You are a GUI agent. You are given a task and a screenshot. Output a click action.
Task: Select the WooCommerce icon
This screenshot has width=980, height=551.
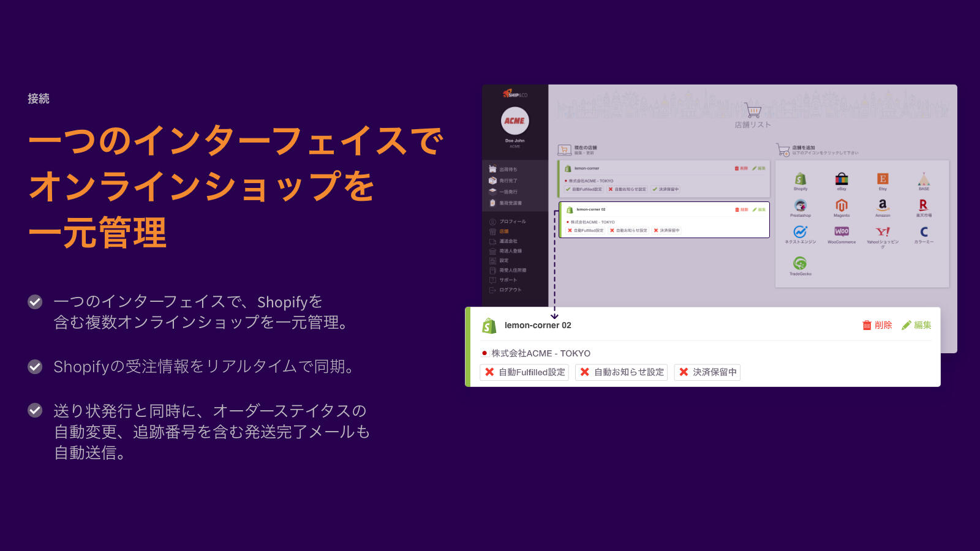[842, 232]
